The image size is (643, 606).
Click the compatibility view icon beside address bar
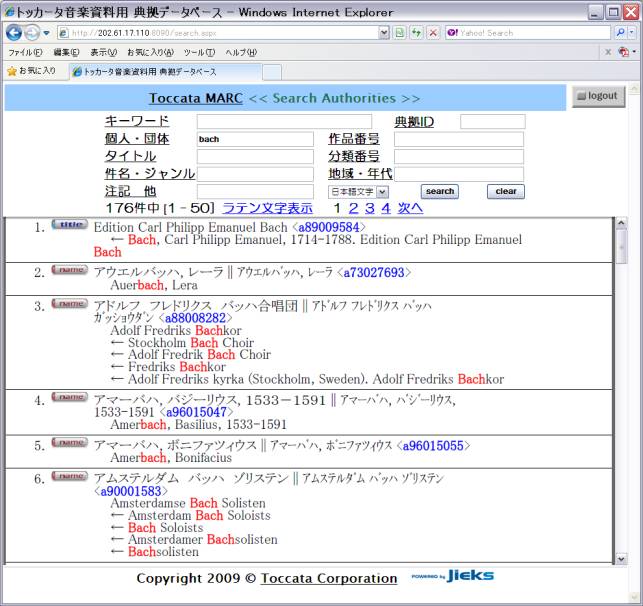click(x=399, y=33)
